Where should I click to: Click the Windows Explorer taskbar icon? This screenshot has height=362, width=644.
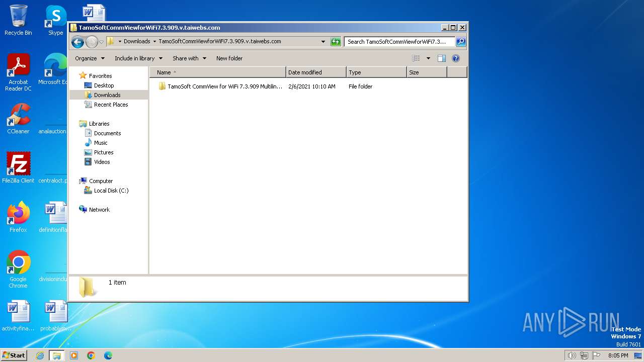tap(57, 355)
